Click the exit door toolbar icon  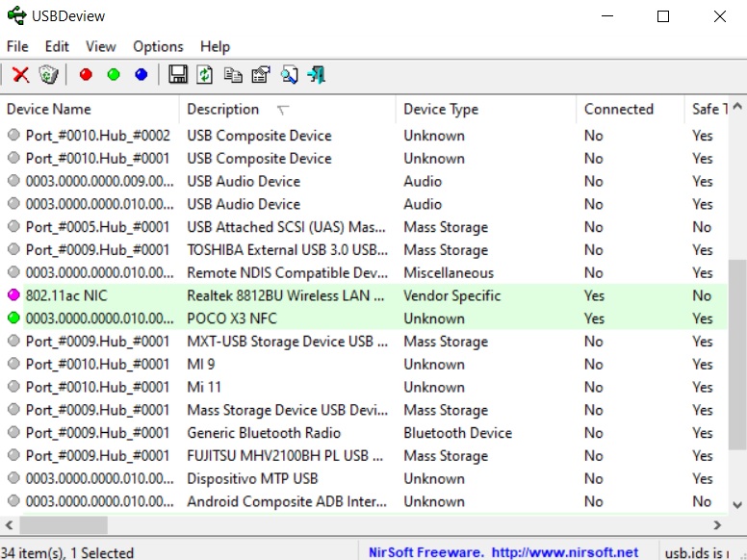pyautogui.click(x=317, y=75)
